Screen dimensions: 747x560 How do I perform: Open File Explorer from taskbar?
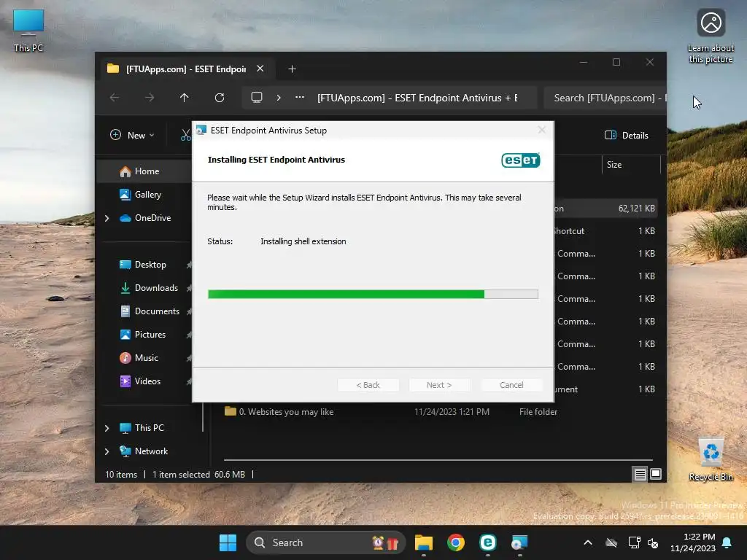tap(424, 542)
